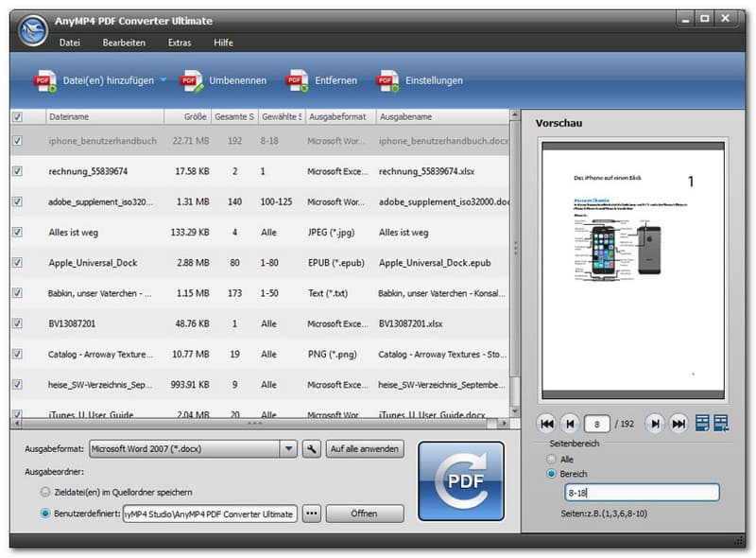This screenshot has width=756, height=558.
Task: Open dropdown arrow next to Datei(en) hinzufügen
Action: [163, 79]
